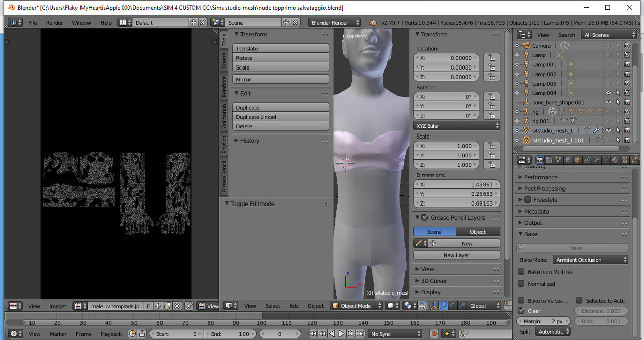Open the object properties tab (cube icon)

pyautogui.click(x=578, y=160)
